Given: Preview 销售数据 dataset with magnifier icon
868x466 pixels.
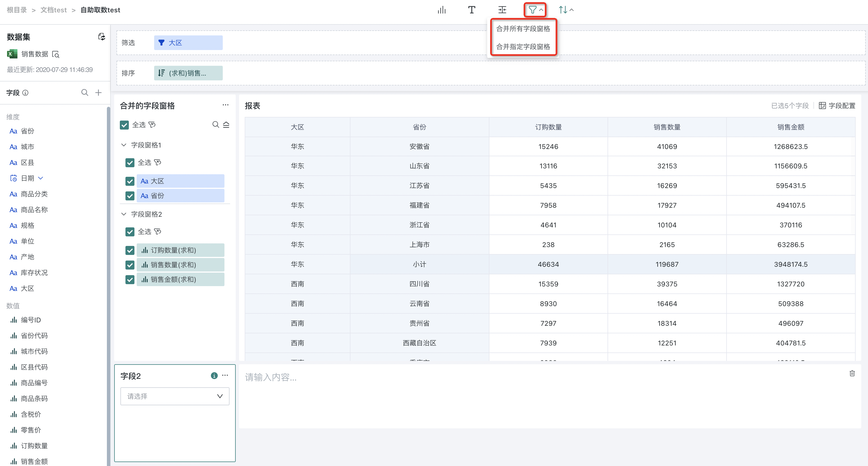Looking at the screenshot, I should coord(56,54).
